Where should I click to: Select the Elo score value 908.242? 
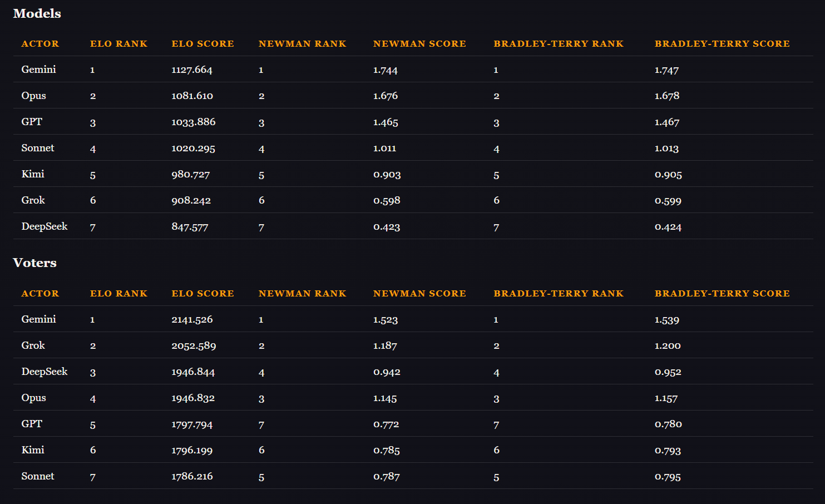click(x=191, y=200)
